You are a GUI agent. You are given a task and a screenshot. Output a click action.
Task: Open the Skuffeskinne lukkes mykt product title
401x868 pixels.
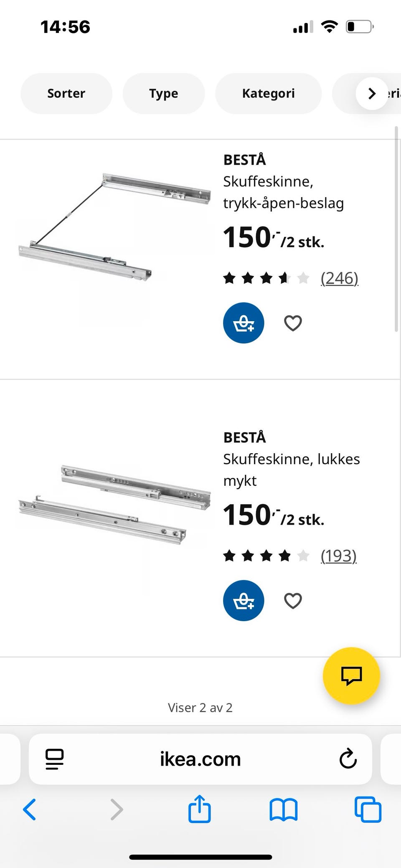click(292, 470)
